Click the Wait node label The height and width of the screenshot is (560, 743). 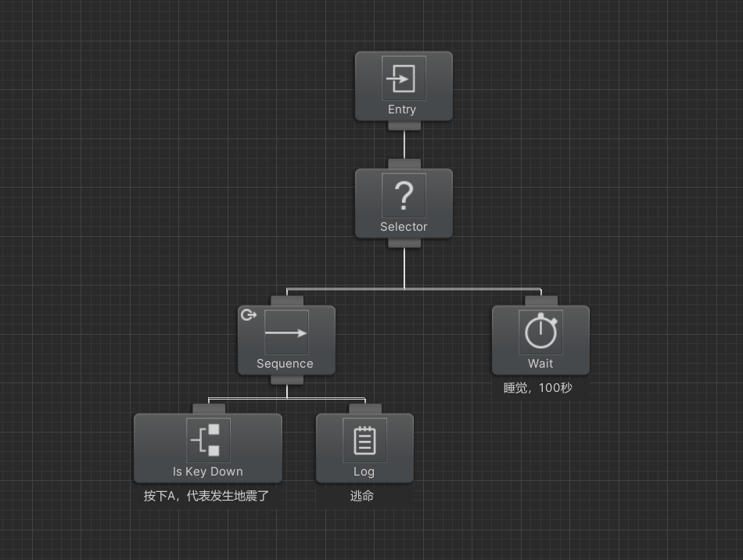[x=540, y=364]
